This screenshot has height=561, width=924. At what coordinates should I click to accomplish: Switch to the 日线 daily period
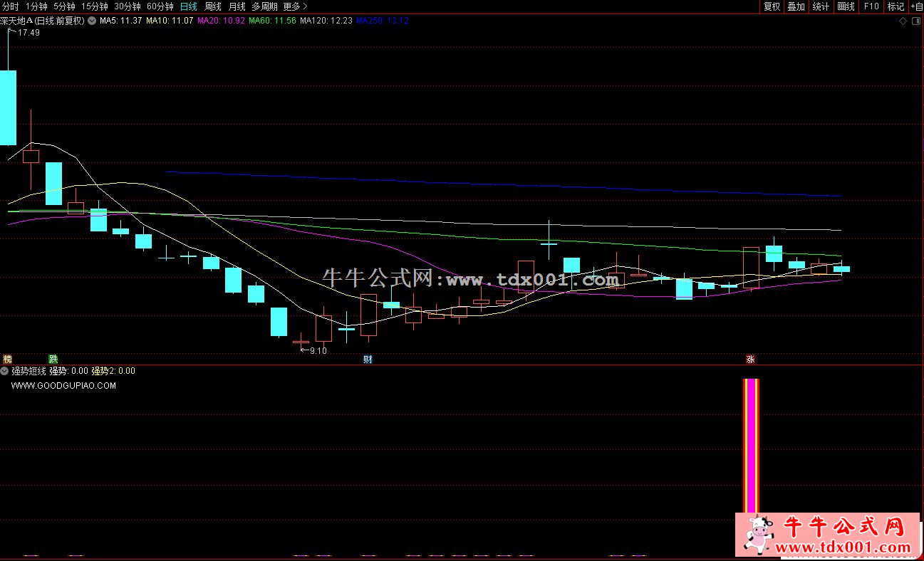[x=188, y=6]
